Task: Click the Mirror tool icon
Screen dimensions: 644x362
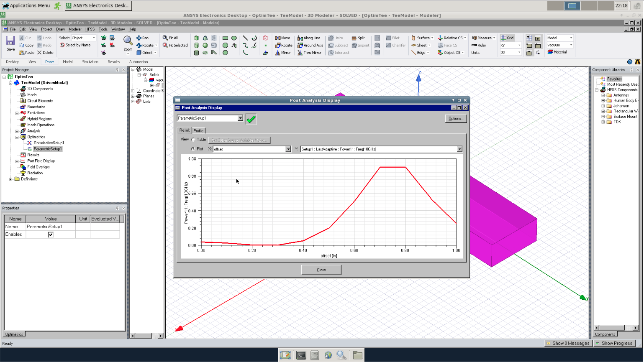Action: click(x=277, y=53)
